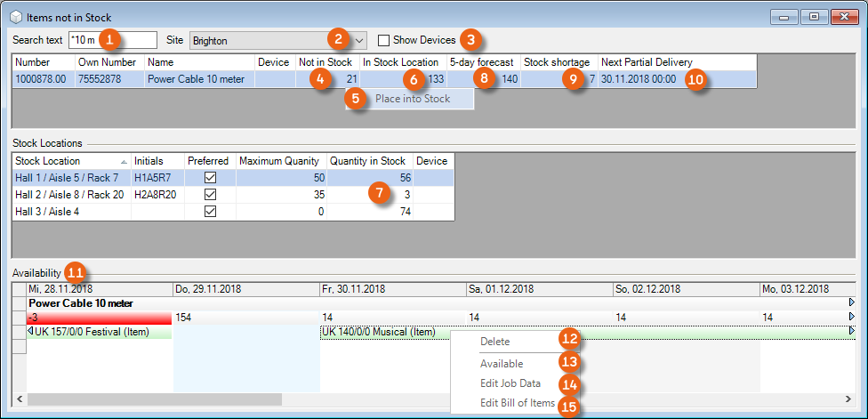Click the Available context menu option
The image size is (868, 419).
pos(502,363)
